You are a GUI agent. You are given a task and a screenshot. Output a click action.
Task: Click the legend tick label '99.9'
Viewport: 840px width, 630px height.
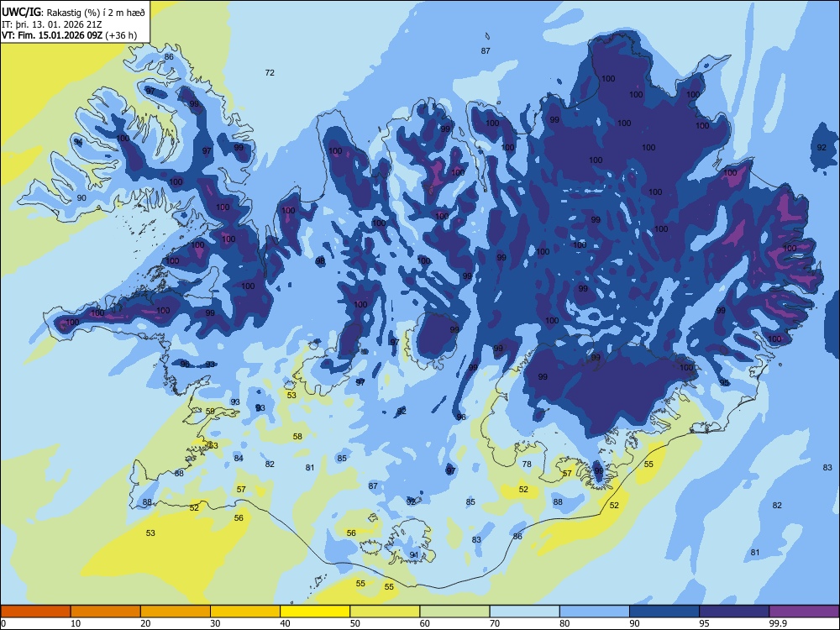779,623
